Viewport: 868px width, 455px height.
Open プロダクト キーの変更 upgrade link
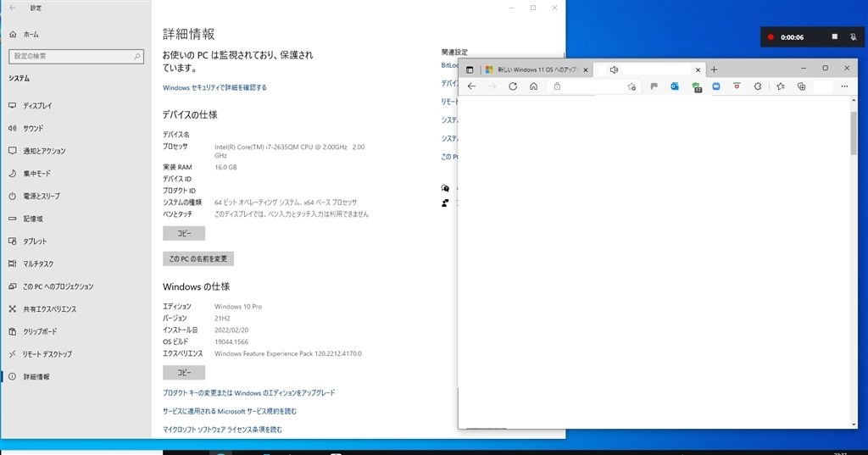[x=248, y=393]
